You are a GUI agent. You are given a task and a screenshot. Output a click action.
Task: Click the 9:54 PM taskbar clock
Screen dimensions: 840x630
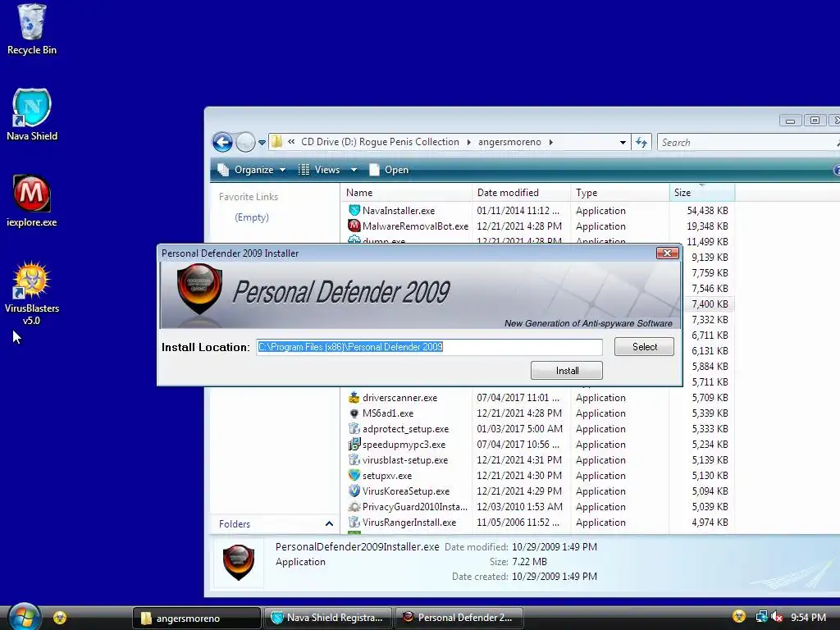[x=808, y=618]
